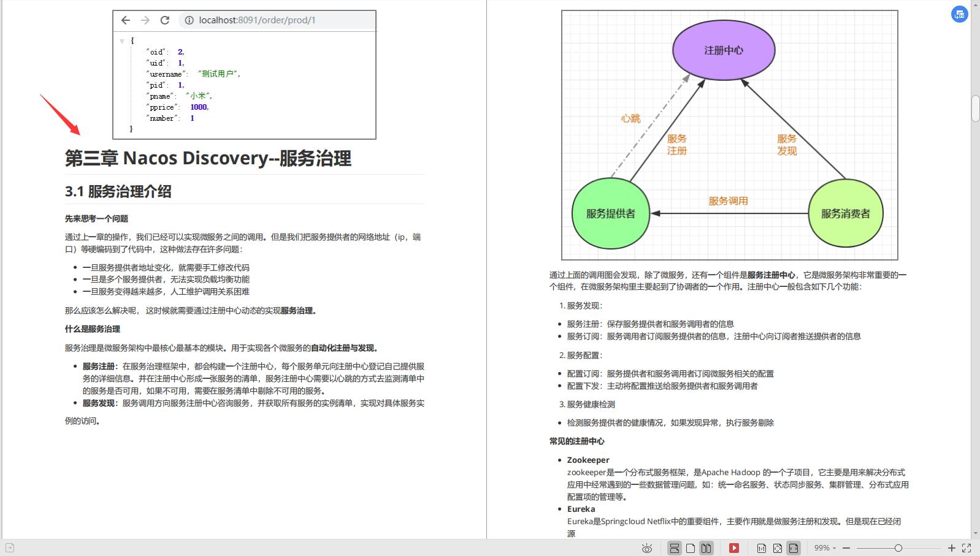Toggle eye protection mode icon

pyautogui.click(x=646, y=548)
